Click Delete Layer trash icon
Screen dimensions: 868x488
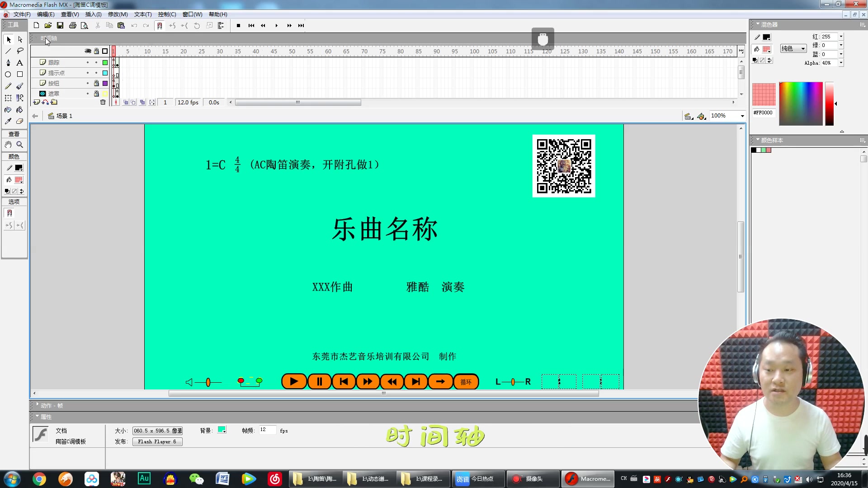103,103
